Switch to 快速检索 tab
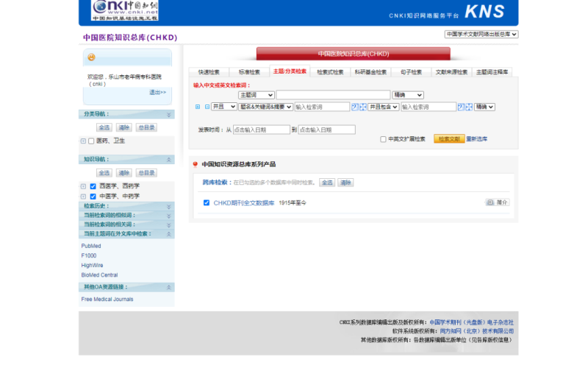The height and width of the screenshot is (368, 588). (x=209, y=72)
